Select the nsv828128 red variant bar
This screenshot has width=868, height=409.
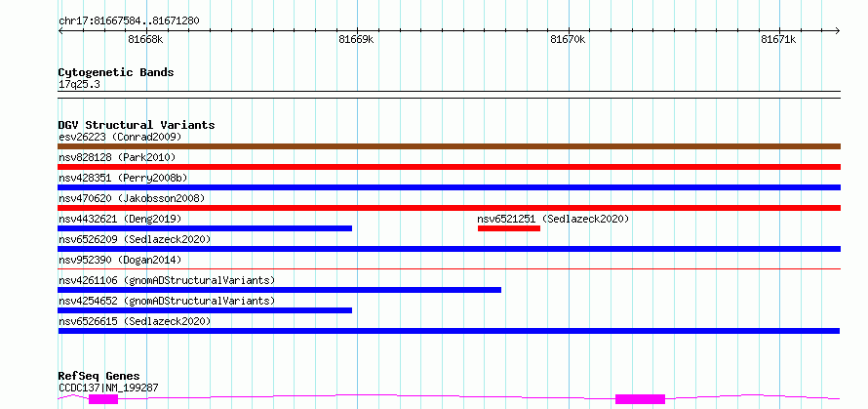coord(449,167)
